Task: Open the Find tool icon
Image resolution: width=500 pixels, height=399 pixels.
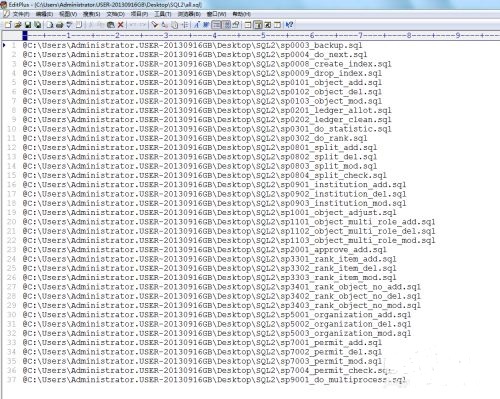Action: click(x=154, y=25)
